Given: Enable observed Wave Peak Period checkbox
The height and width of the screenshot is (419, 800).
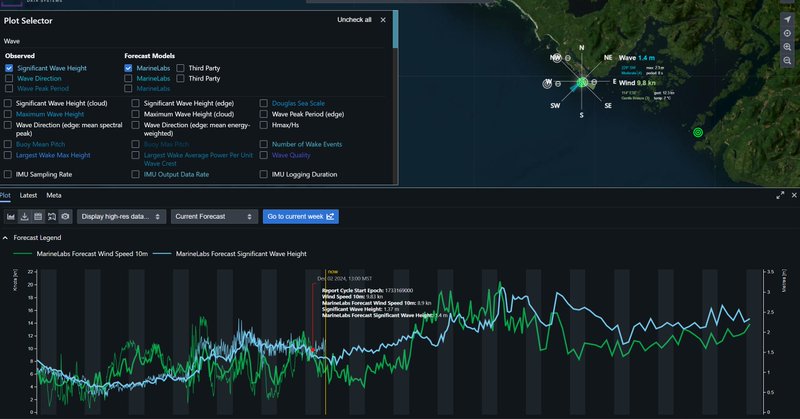Looking at the screenshot, I should click(x=9, y=88).
